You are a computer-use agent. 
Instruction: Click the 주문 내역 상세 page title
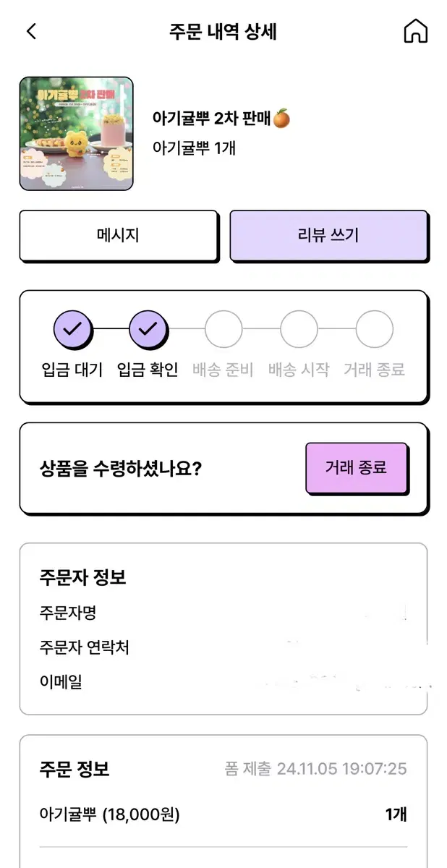click(223, 32)
